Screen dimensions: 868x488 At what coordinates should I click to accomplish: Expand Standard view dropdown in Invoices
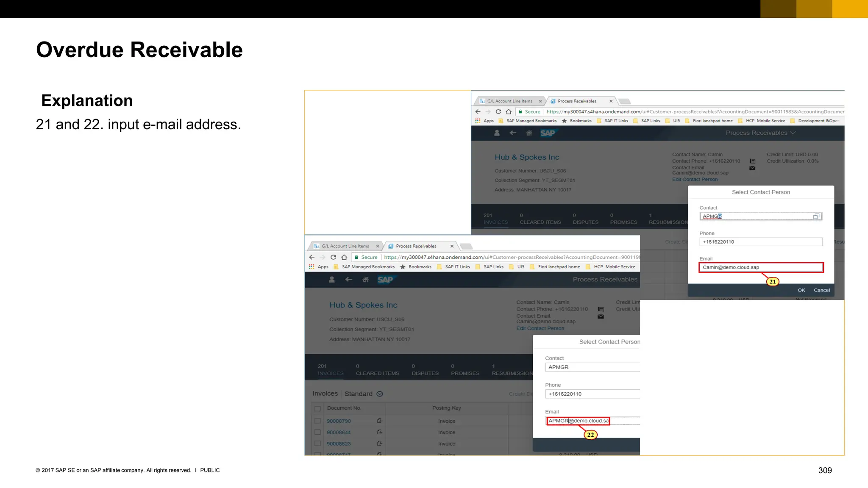pyautogui.click(x=380, y=394)
